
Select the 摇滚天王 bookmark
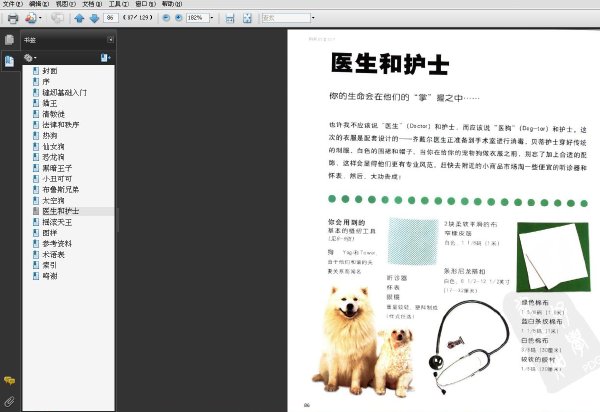pos(57,222)
